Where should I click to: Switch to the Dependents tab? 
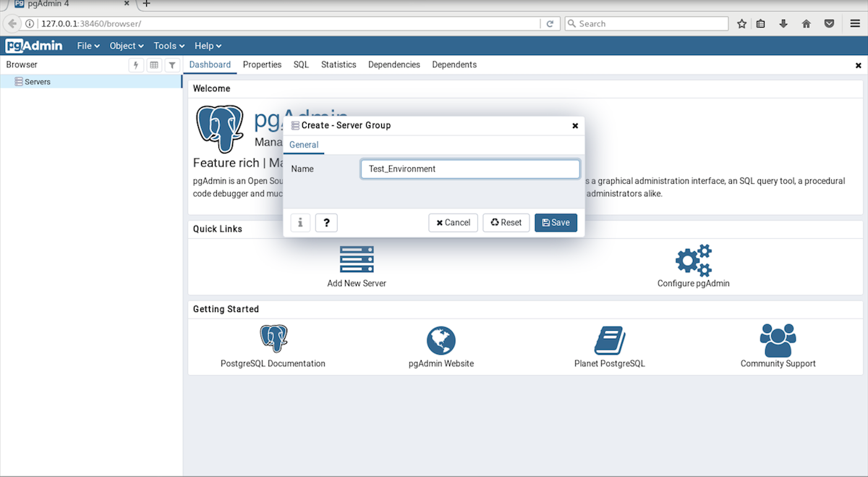click(x=454, y=65)
